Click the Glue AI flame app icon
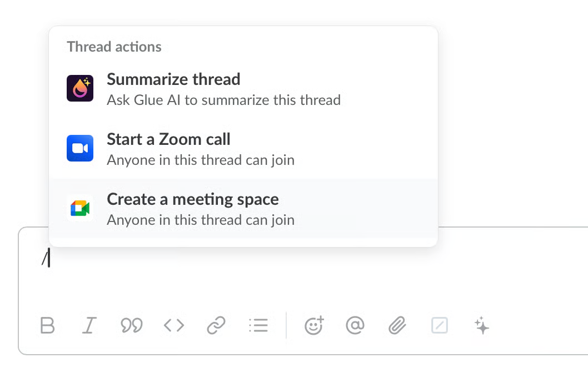 point(80,88)
